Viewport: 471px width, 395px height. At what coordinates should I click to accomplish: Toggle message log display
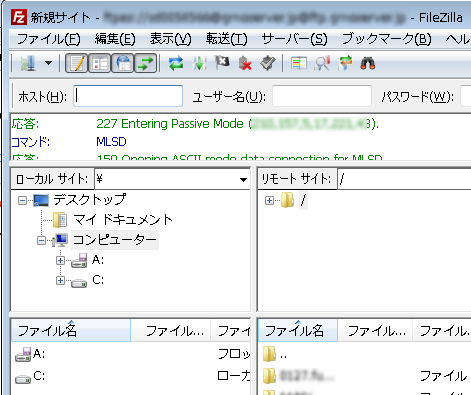click(x=76, y=63)
